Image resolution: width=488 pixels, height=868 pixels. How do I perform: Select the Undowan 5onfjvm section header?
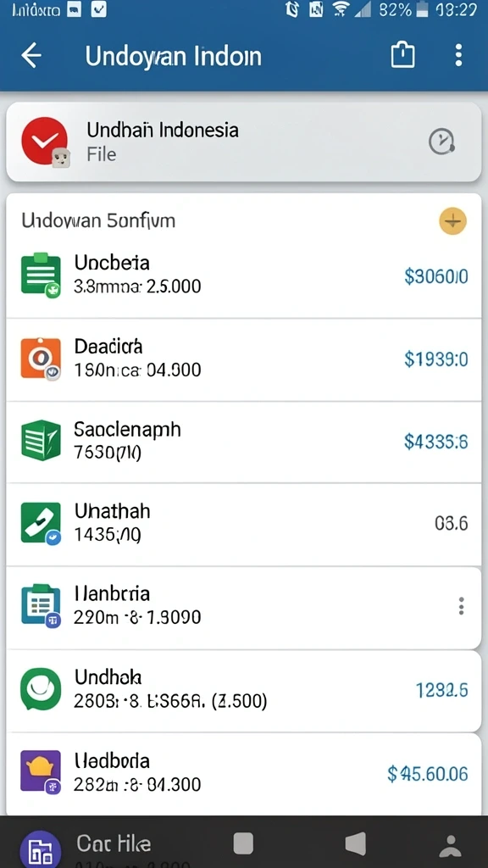(x=98, y=221)
